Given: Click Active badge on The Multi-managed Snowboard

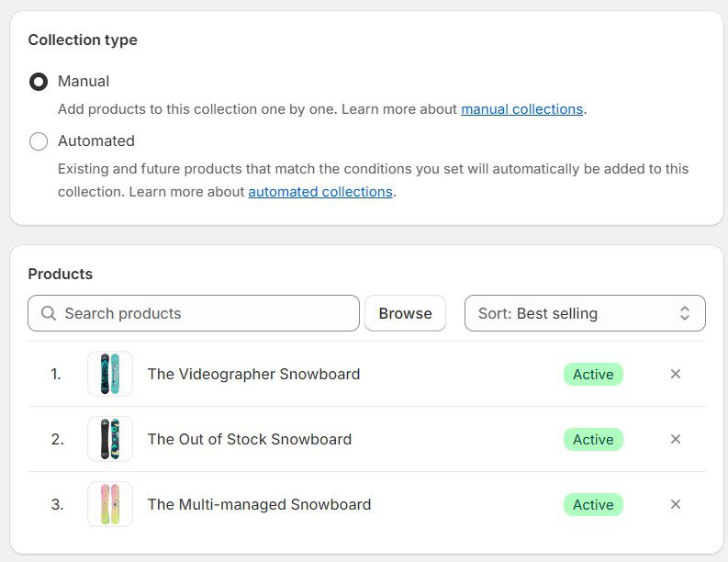Looking at the screenshot, I should pos(593,504).
